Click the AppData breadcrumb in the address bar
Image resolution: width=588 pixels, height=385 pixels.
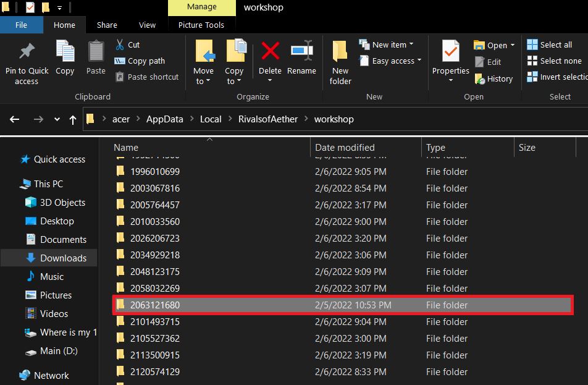(x=165, y=119)
